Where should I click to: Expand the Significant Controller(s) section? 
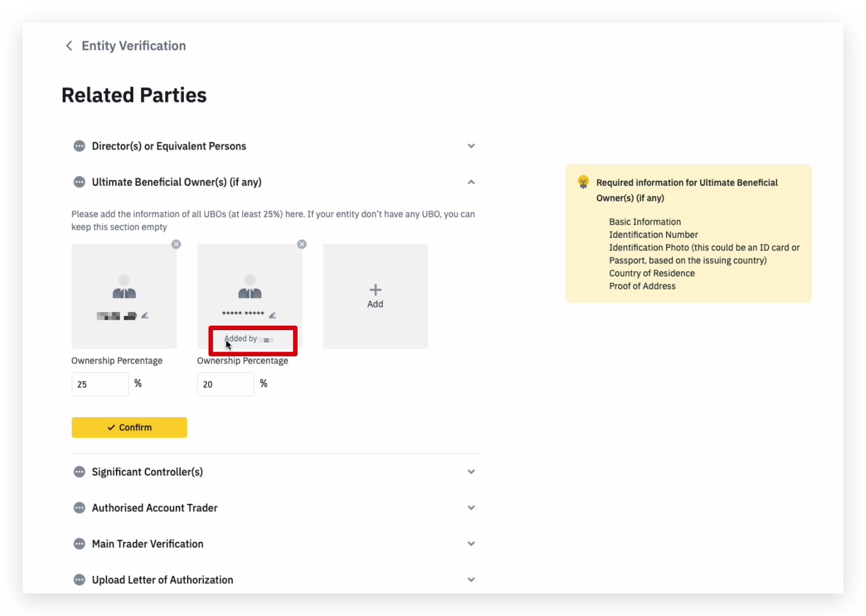click(x=471, y=472)
